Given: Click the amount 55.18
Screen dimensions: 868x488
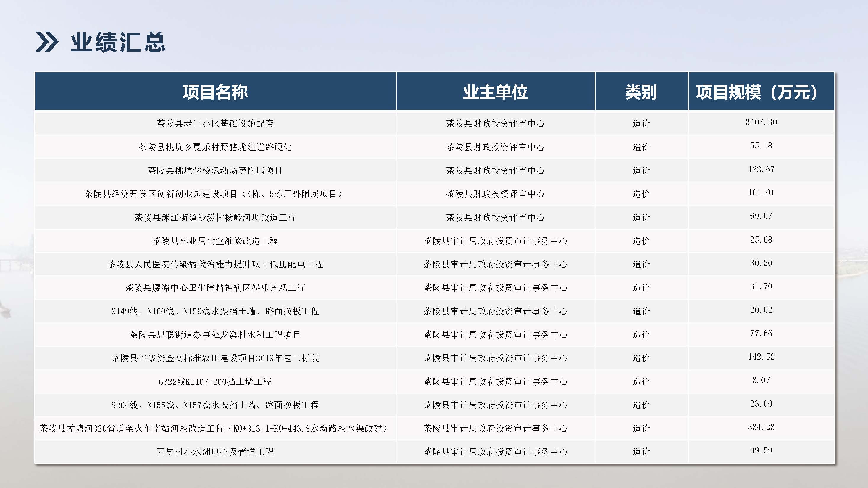Looking at the screenshot, I should tap(761, 146).
